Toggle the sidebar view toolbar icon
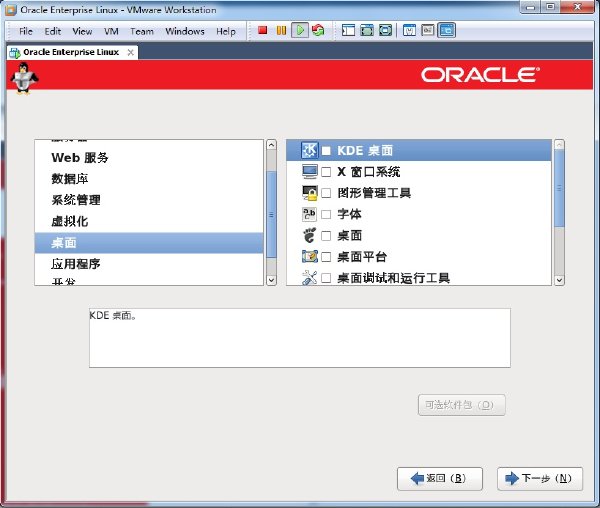600x508 pixels. [348, 30]
